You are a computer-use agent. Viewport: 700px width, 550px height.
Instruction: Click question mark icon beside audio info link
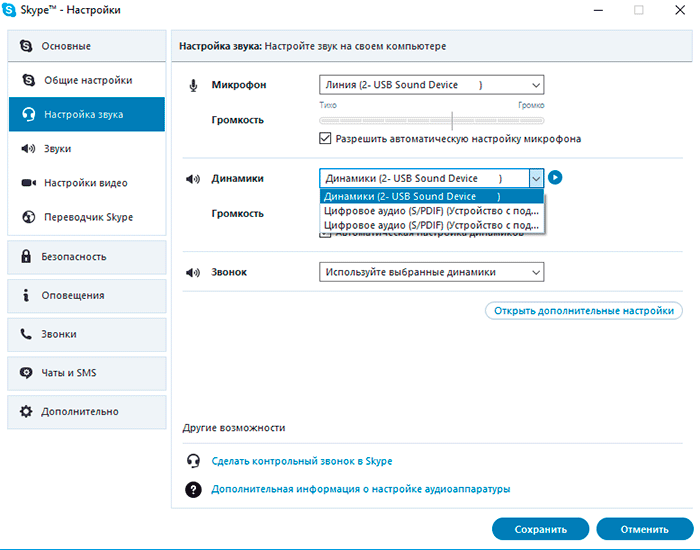[x=193, y=489]
